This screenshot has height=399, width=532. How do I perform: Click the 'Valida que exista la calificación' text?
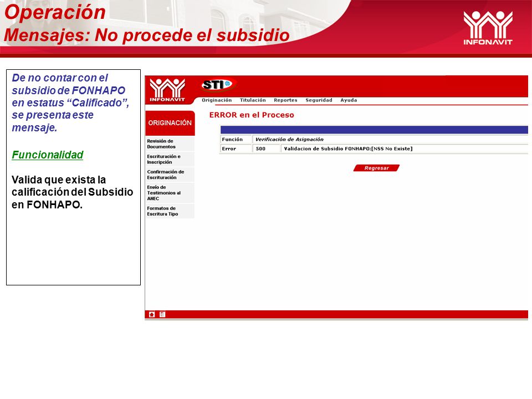point(72,192)
